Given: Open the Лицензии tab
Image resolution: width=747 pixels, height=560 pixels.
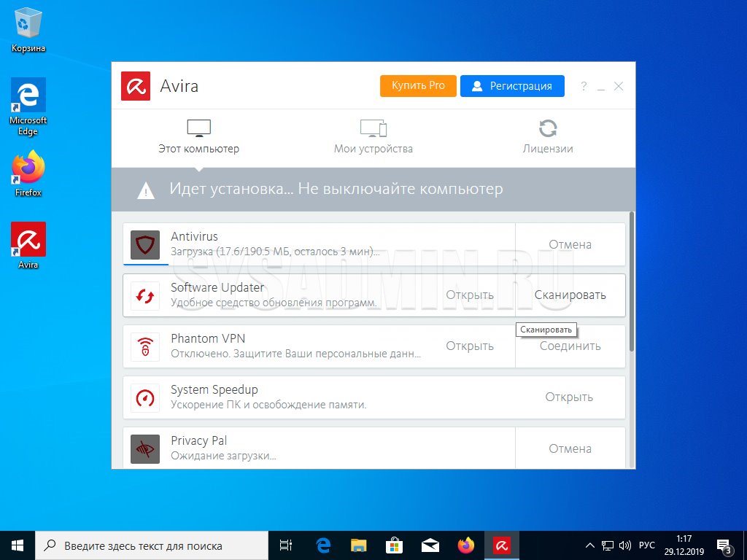Looking at the screenshot, I should coord(548,137).
